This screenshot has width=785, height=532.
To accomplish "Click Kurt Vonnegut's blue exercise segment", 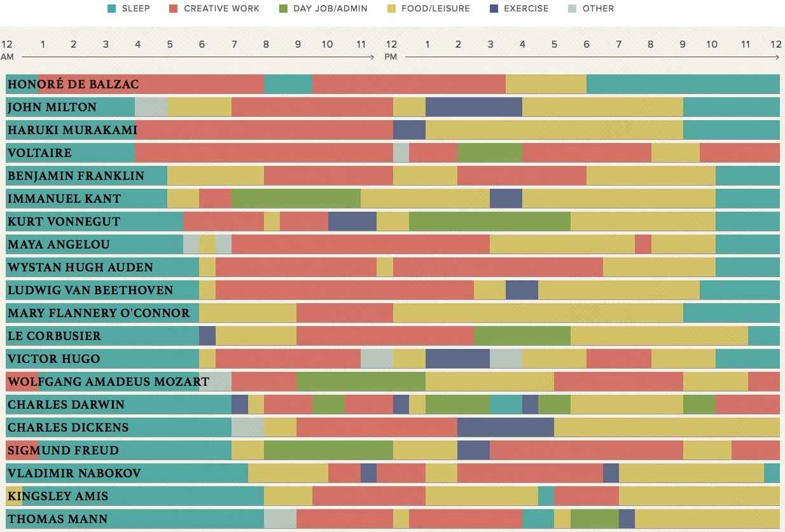I will [352, 221].
